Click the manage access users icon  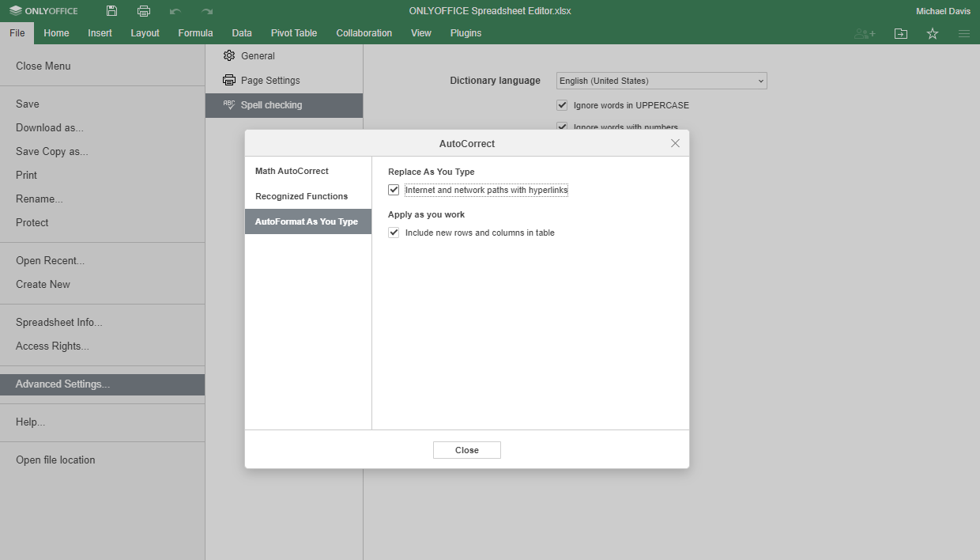click(865, 33)
